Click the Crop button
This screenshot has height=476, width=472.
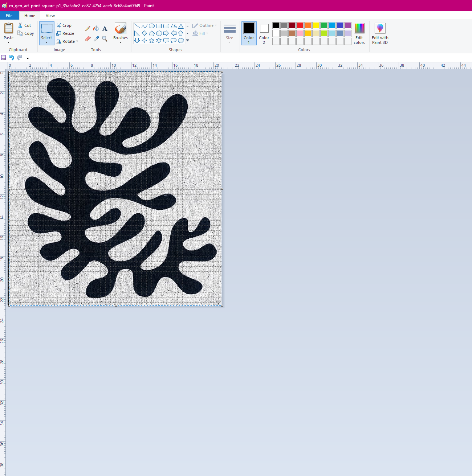[64, 25]
